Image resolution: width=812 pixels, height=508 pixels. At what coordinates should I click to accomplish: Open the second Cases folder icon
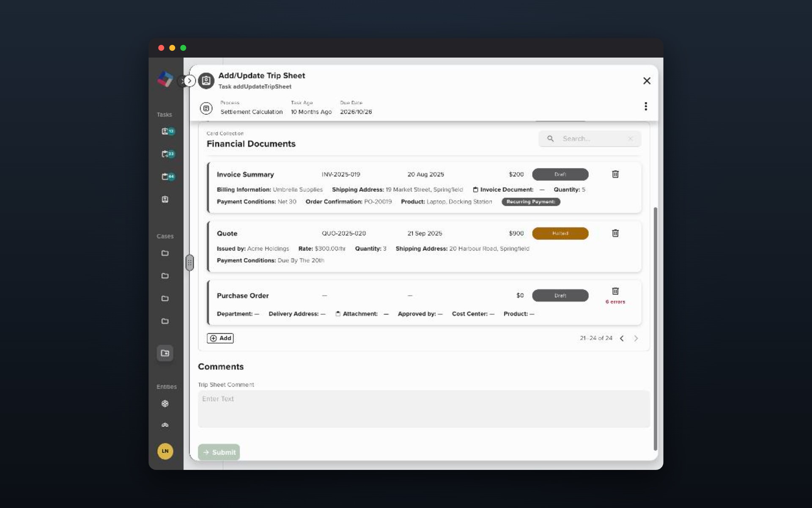click(165, 276)
